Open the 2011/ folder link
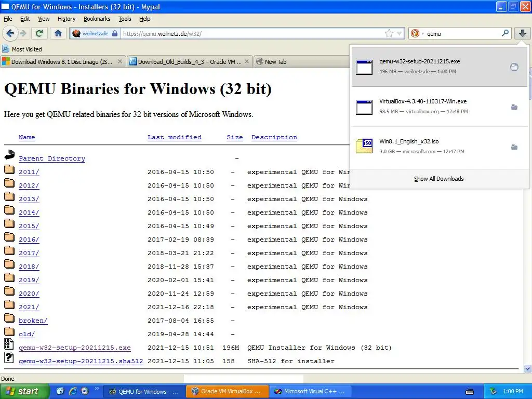Image resolution: width=532 pixels, height=399 pixels. (29, 172)
